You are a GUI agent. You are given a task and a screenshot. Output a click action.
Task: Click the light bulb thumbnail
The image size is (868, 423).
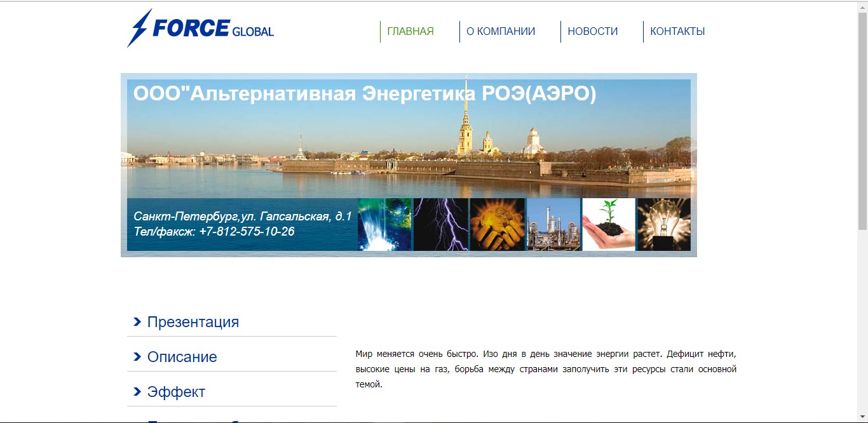[664, 224]
